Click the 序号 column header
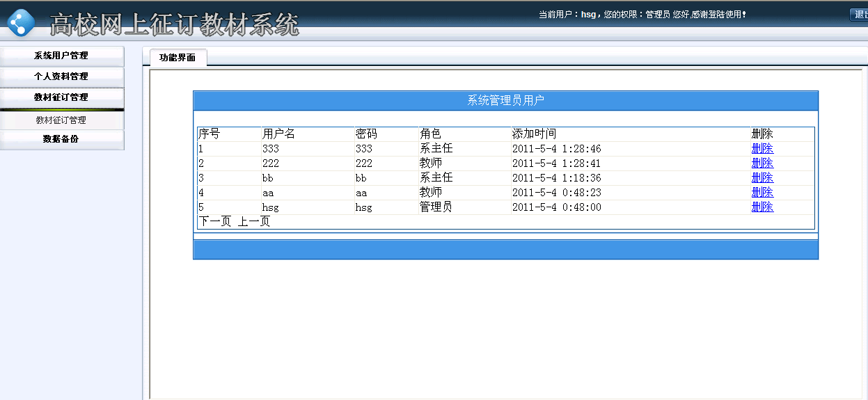This screenshot has width=868, height=400. [209, 134]
